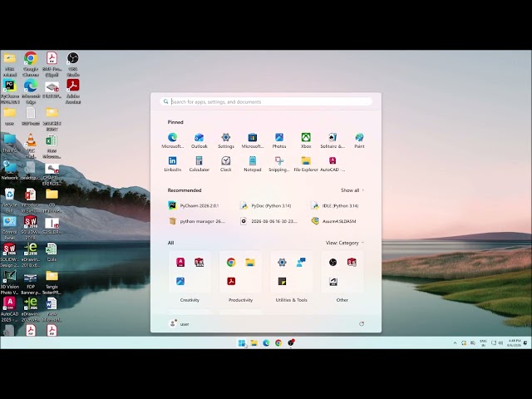The height and width of the screenshot is (399, 532).
Task: Select the PyCharm desktop shortcut
Action: (x=10, y=91)
